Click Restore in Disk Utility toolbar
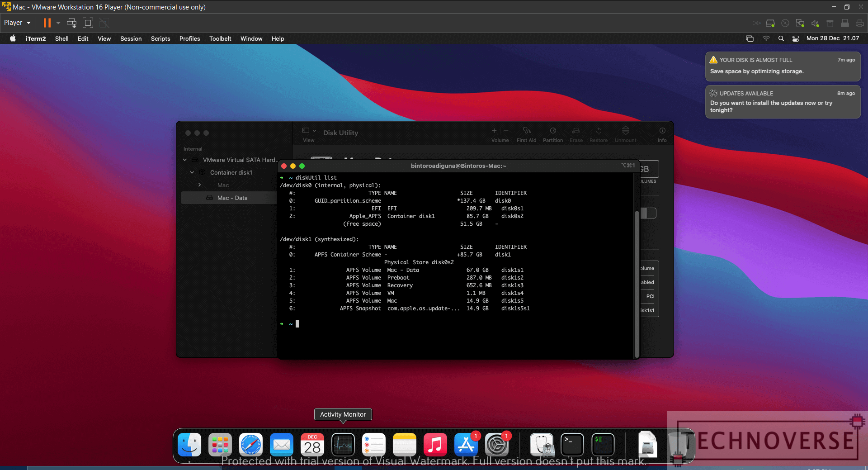The image size is (868, 470). (599, 134)
